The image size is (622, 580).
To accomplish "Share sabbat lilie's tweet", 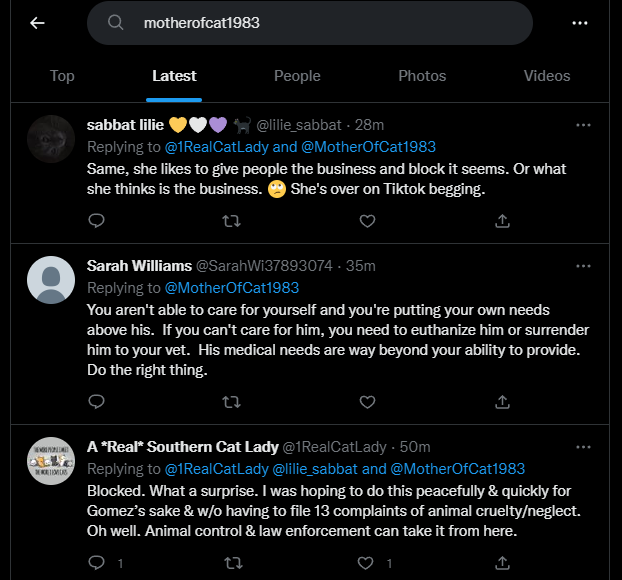I will 502,221.
